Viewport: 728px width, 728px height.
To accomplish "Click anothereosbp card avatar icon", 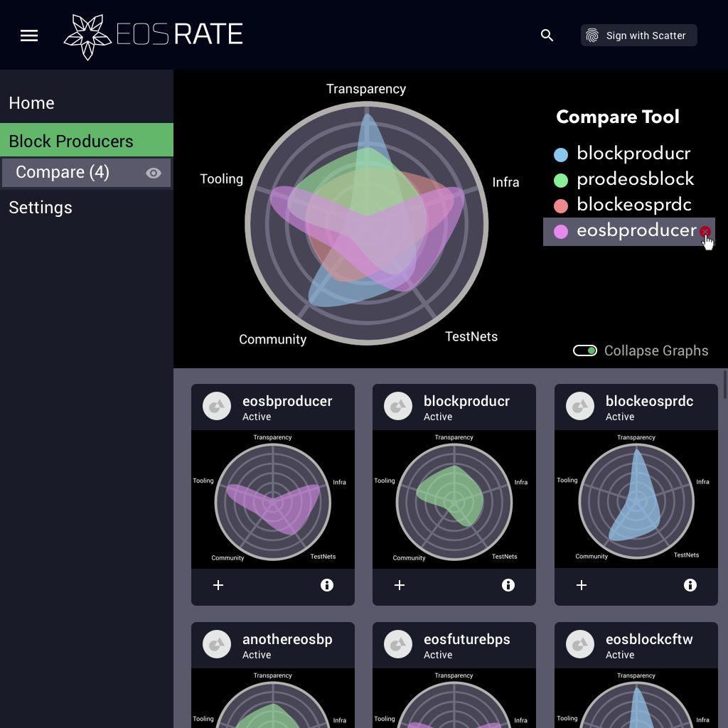I will [217, 644].
